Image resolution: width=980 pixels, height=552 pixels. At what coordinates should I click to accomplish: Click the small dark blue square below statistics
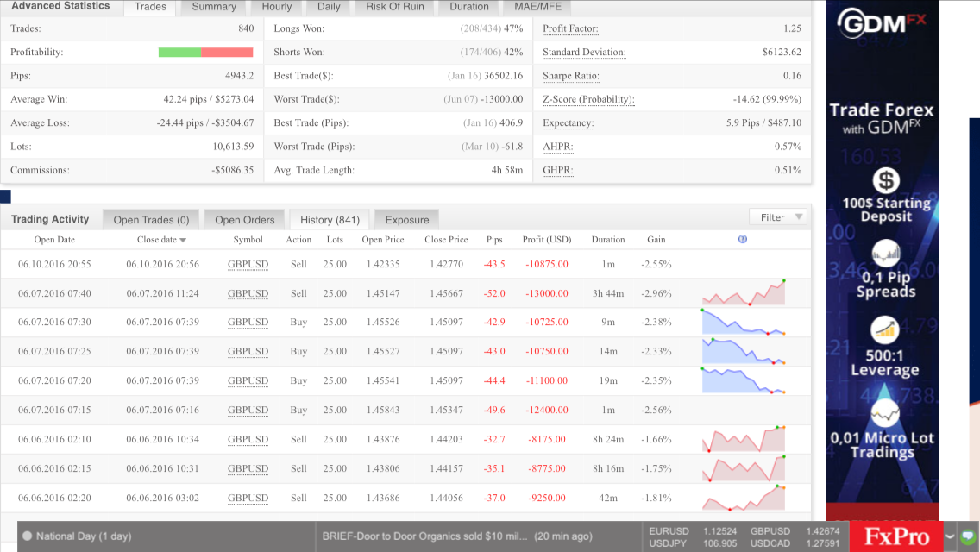pos(6,197)
